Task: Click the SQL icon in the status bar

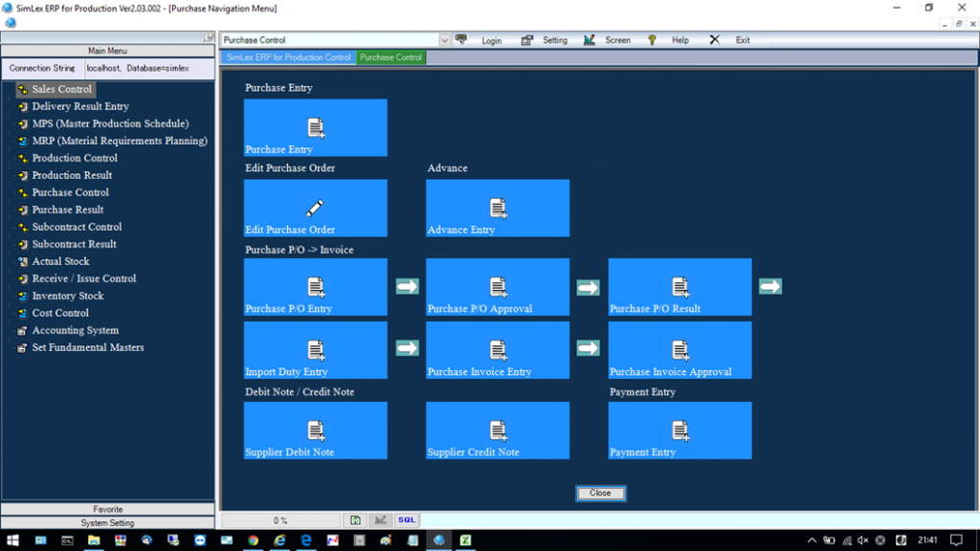Action: point(406,519)
